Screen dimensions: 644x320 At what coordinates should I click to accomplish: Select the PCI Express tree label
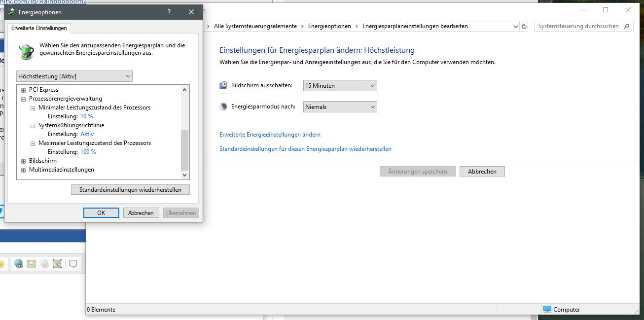tap(43, 90)
